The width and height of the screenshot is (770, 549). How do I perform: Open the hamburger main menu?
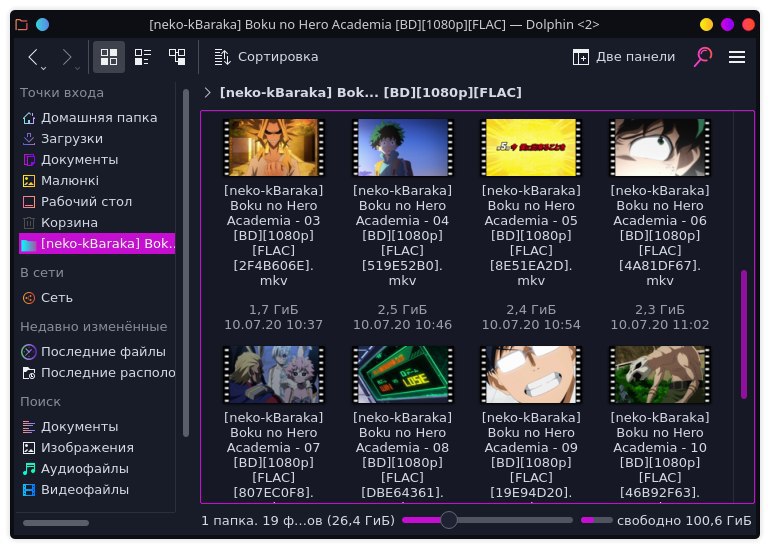tap(737, 57)
